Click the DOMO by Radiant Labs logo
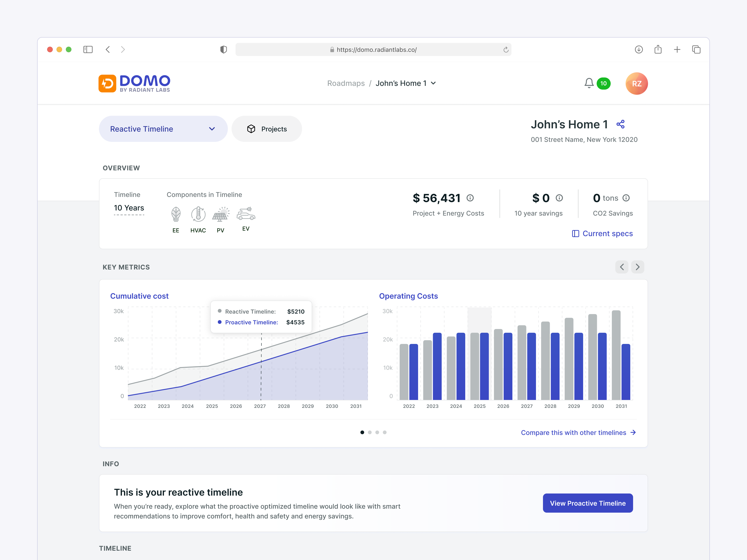This screenshot has height=560, width=747. coord(134,83)
